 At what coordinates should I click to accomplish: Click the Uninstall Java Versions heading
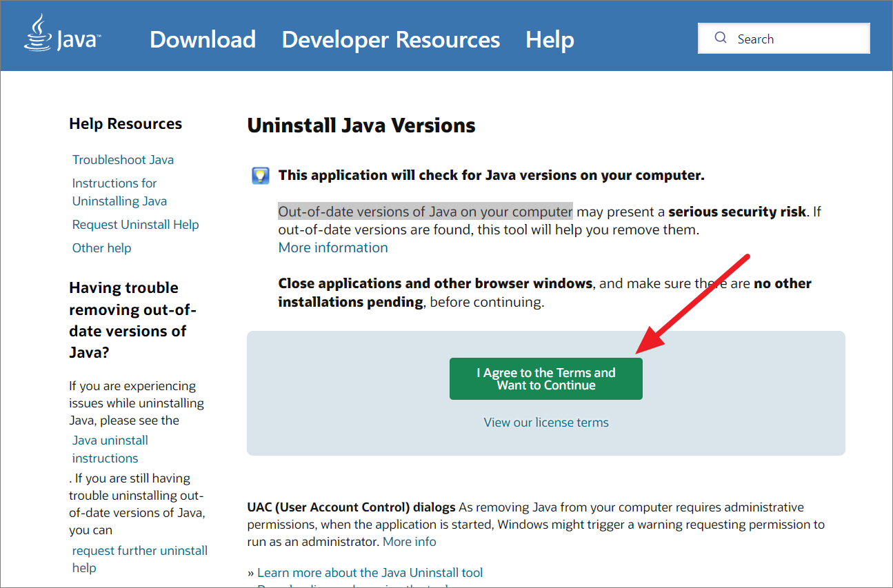[x=361, y=125]
